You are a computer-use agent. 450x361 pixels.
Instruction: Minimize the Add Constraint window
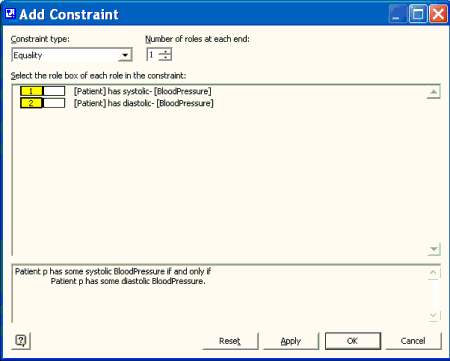pyautogui.click(x=397, y=14)
